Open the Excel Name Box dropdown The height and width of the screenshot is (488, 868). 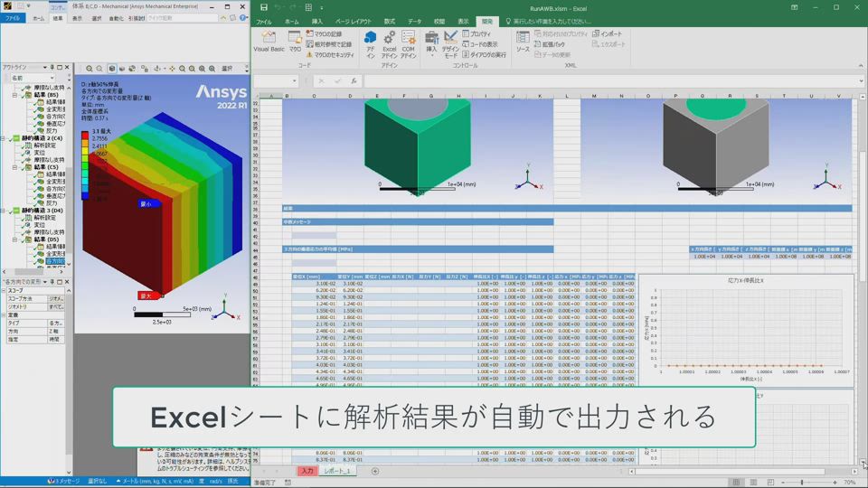pyautogui.click(x=295, y=81)
